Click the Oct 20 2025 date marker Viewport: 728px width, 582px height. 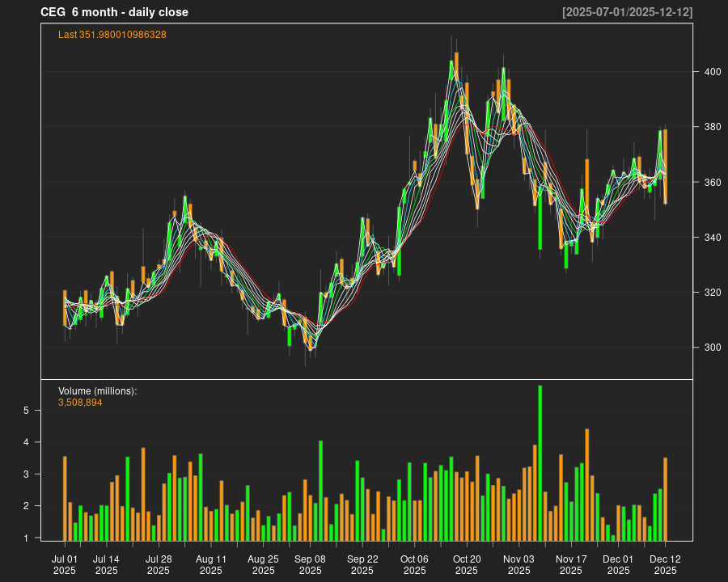click(x=467, y=564)
